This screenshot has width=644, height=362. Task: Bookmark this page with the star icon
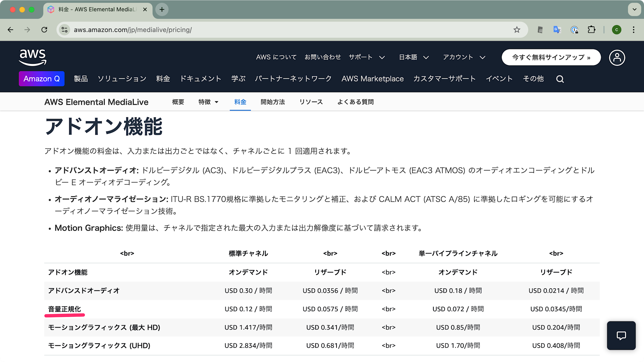click(517, 30)
